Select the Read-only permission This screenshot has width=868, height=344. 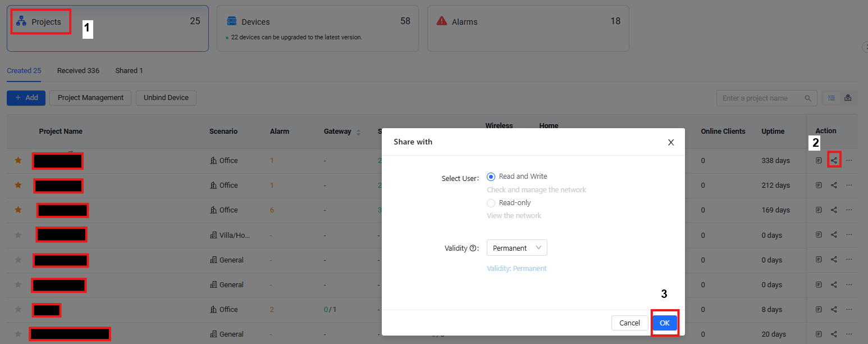491,202
